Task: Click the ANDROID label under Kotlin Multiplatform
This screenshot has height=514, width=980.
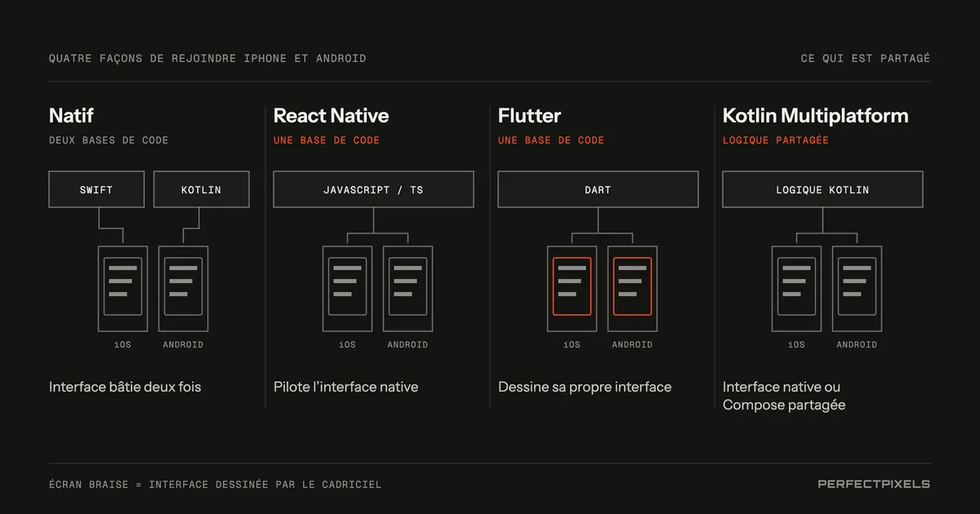Action: (x=857, y=345)
